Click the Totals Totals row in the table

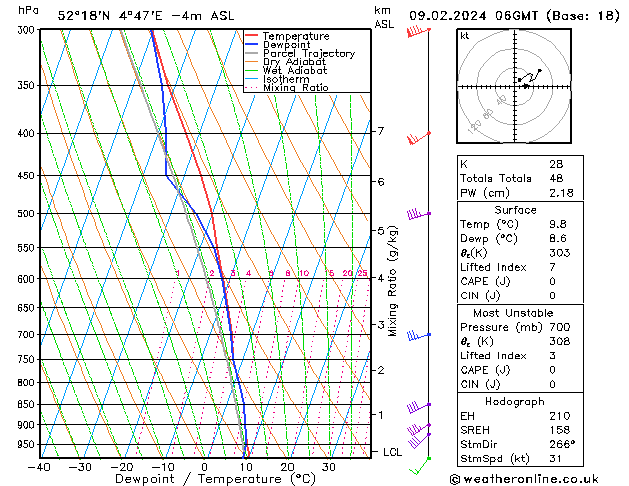point(516,178)
